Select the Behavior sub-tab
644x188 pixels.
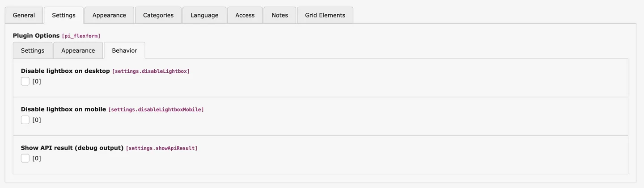(x=124, y=50)
